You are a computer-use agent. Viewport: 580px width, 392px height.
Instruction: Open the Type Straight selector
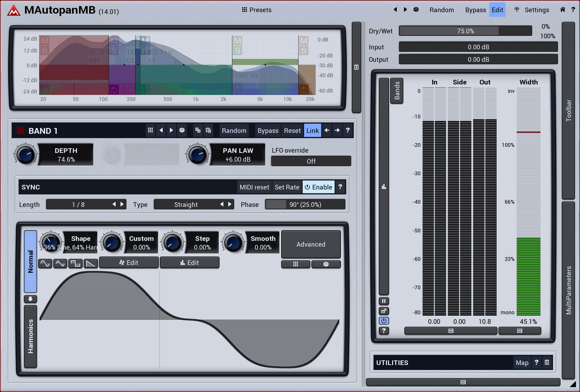[x=194, y=204]
